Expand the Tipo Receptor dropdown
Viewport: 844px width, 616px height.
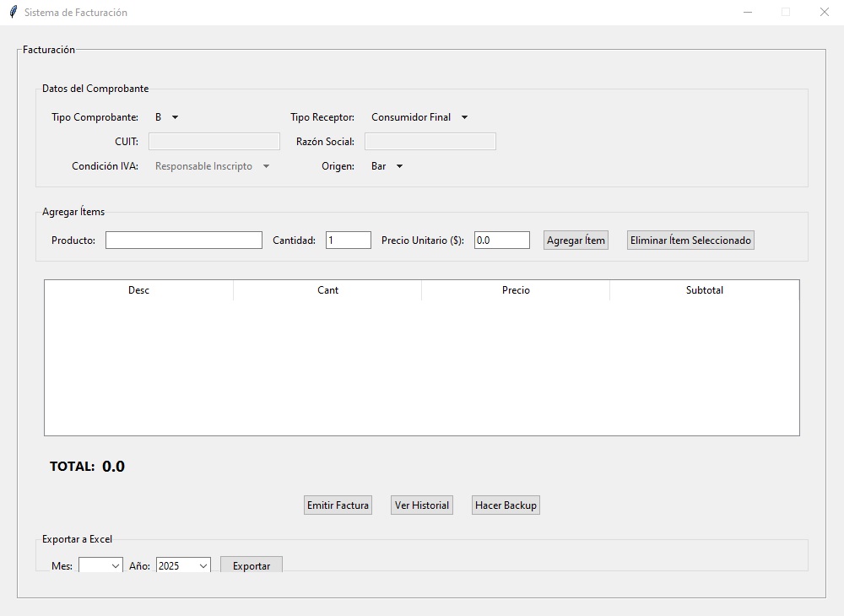(x=419, y=117)
